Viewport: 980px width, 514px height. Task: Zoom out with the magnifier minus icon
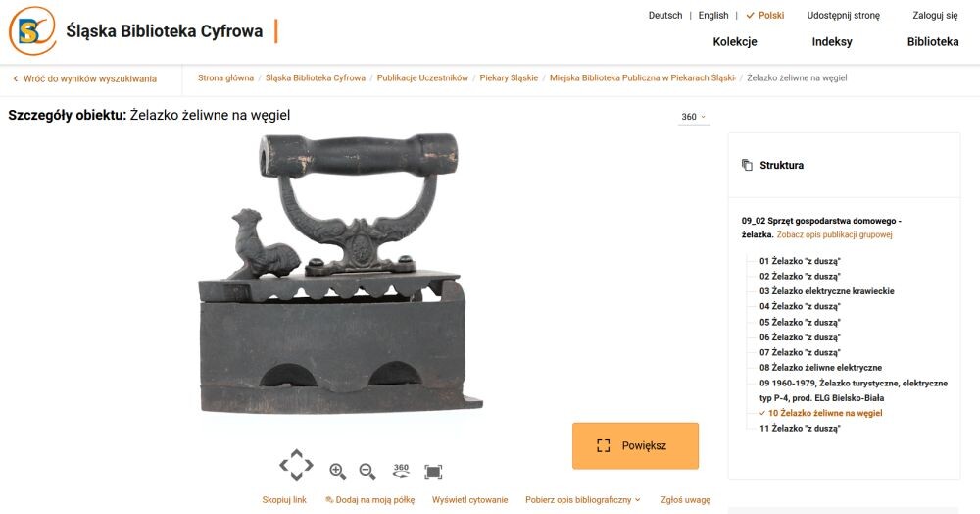pos(367,471)
